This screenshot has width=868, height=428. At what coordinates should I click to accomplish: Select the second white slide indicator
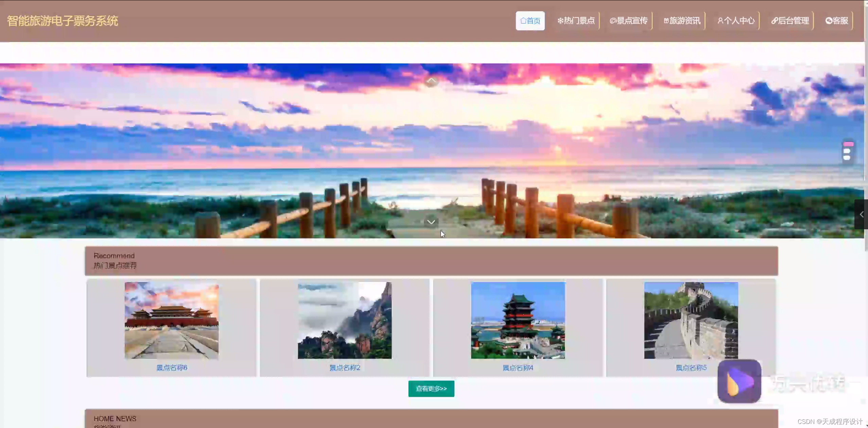click(x=848, y=151)
